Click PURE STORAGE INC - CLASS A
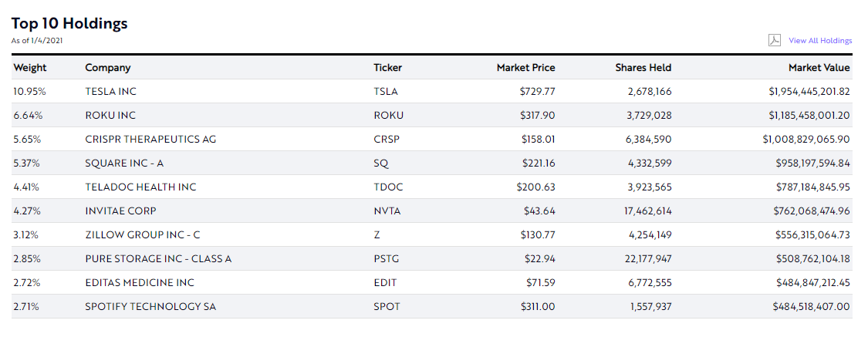Viewport: 868px width, 337px height. (x=158, y=259)
